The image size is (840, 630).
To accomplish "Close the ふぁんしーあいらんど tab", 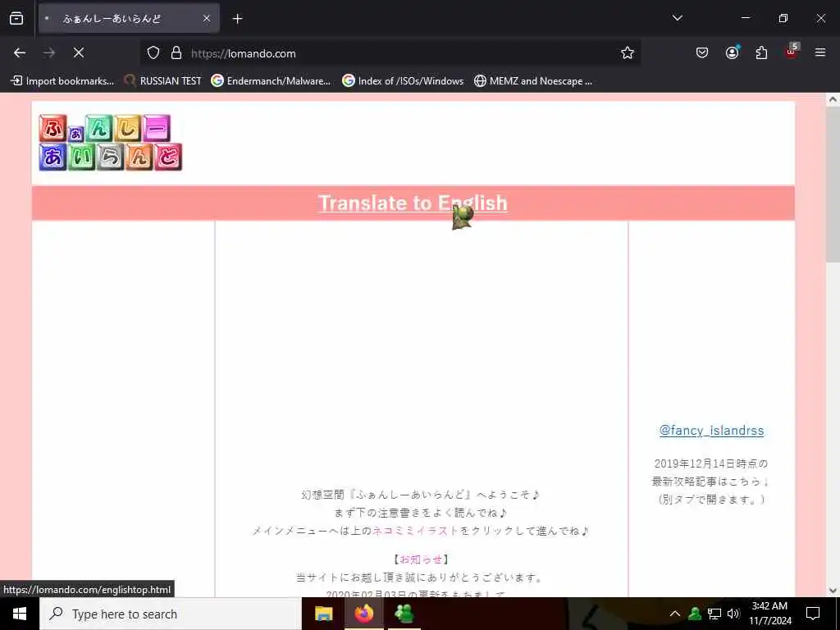I will (207, 18).
